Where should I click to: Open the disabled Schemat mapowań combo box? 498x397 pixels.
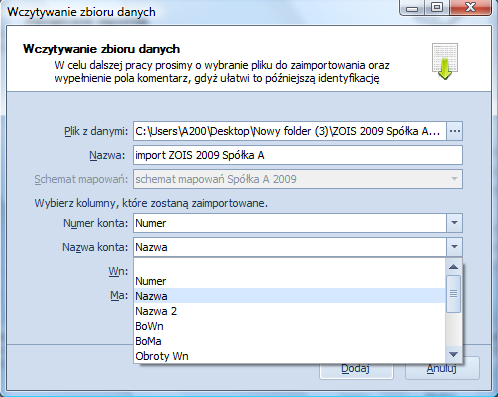[x=298, y=179]
